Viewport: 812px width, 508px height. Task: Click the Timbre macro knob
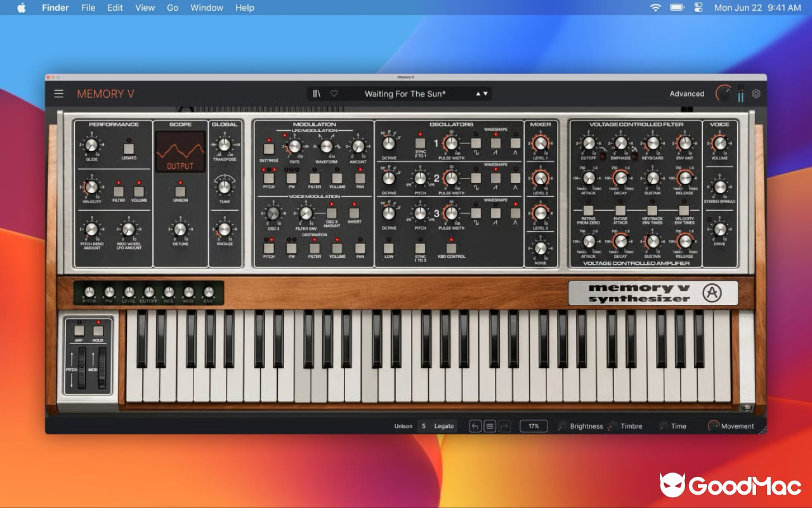click(613, 426)
